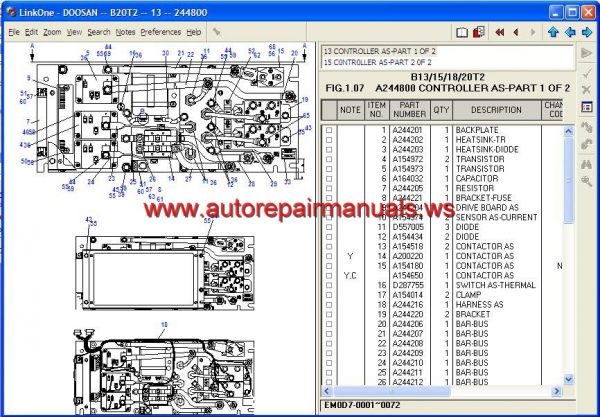Screen dimensions: 600x417
Task: Select part number D557005
Action: click(x=408, y=227)
